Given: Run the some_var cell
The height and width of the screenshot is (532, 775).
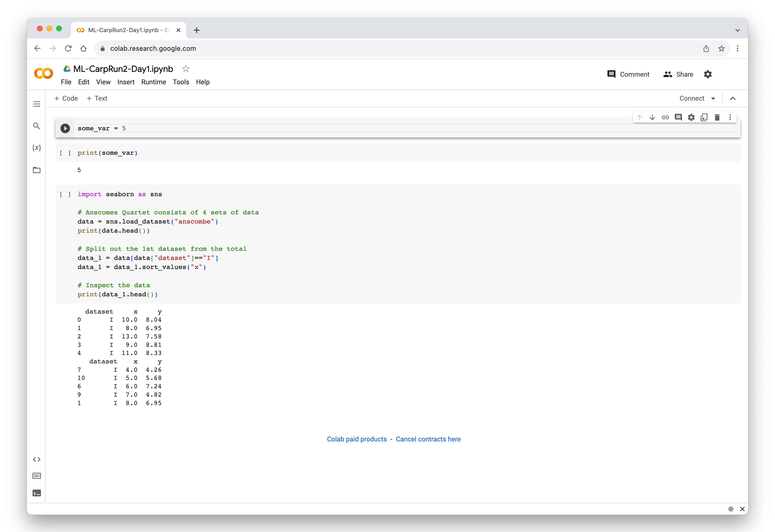Looking at the screenshot, I should click(x=65, y=128).
